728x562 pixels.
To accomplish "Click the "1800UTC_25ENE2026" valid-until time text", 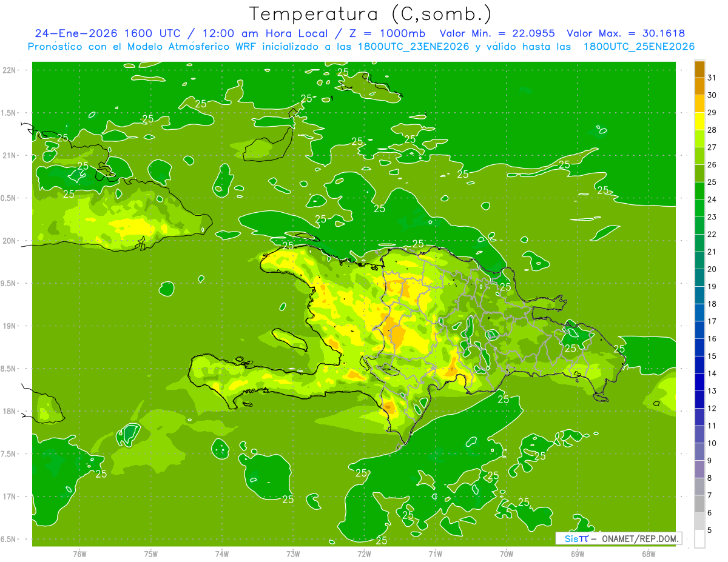I will (639, 47).
